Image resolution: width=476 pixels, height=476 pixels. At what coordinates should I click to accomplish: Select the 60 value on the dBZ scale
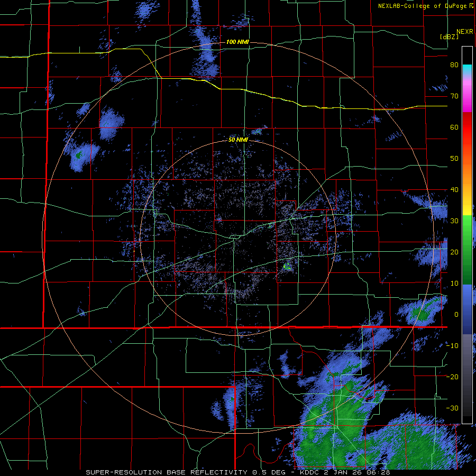tap(454, 127)
